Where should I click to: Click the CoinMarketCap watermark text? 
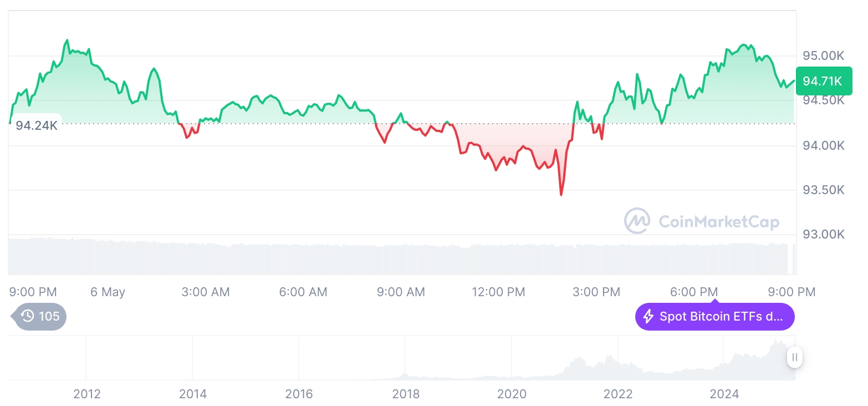coord(719,222)
